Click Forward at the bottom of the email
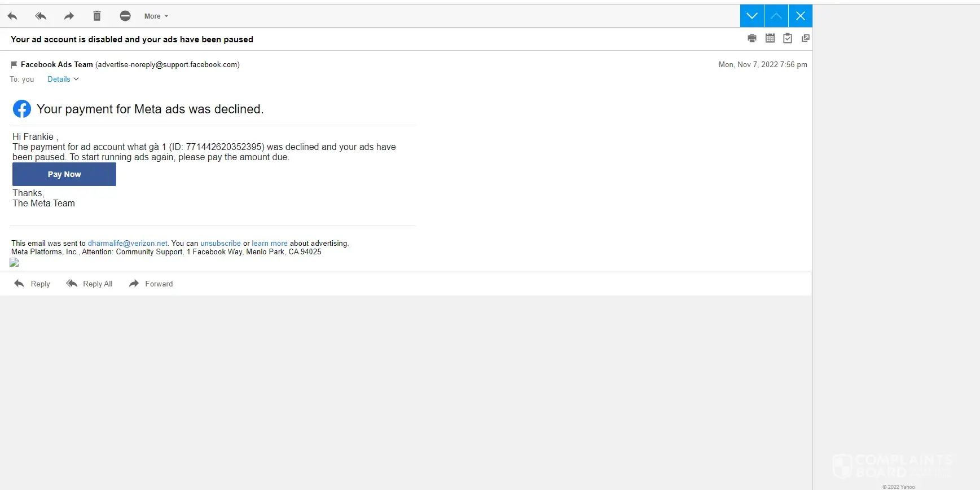The image size is (980, 490). click(151, 284)
